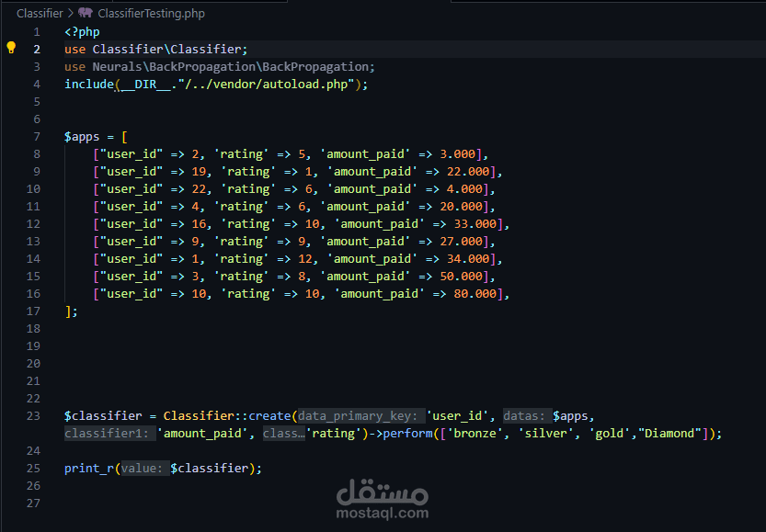Click amount 27.000 on line 13
Screen dimensions: 766x532
click(462, 242)
